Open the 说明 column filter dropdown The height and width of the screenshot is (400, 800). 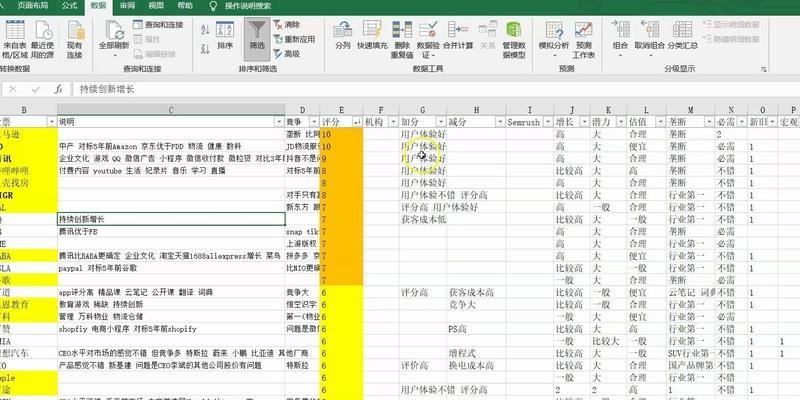click(x=279, y=122)
